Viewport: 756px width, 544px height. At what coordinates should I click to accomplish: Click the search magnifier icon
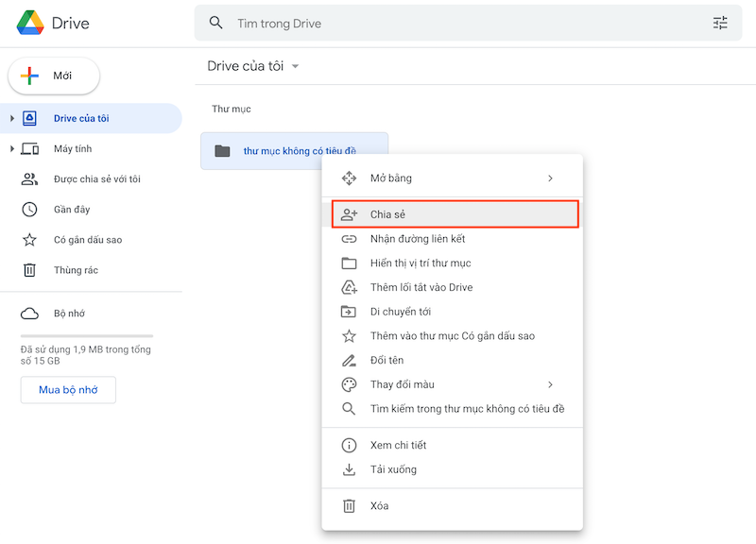216,23
